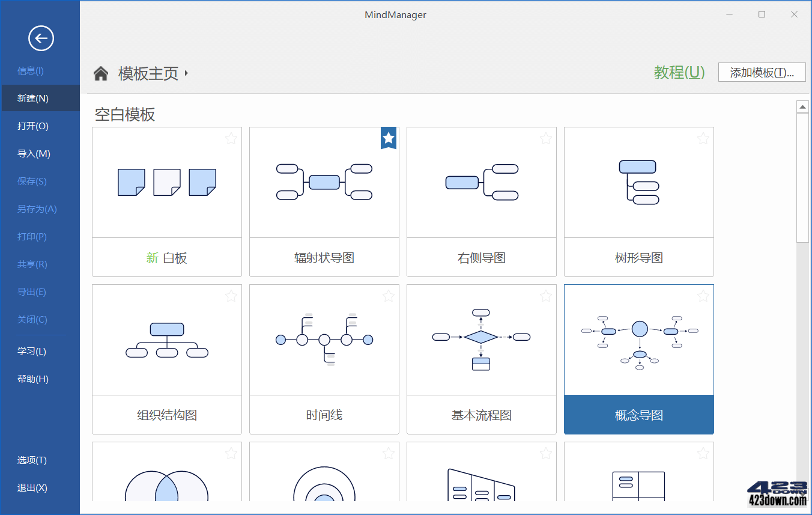Click the 教程(U) link

679,71
